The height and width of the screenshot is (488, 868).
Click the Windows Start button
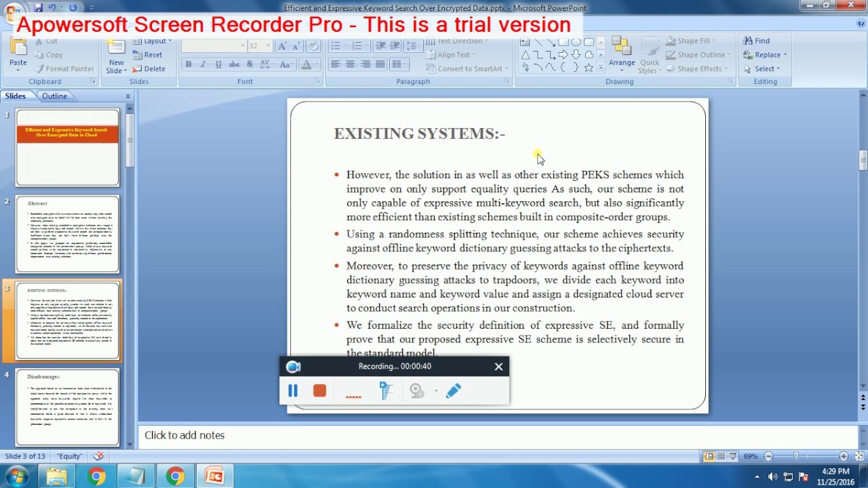[16, 476]
